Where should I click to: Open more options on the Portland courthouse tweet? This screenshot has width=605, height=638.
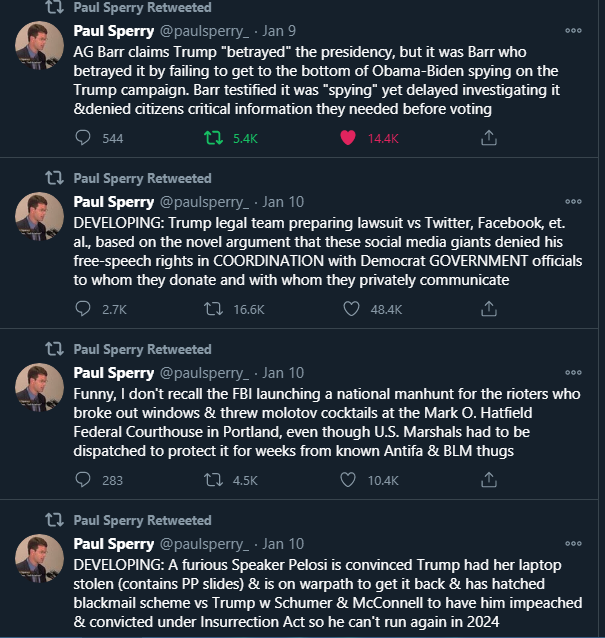[573, 372]
